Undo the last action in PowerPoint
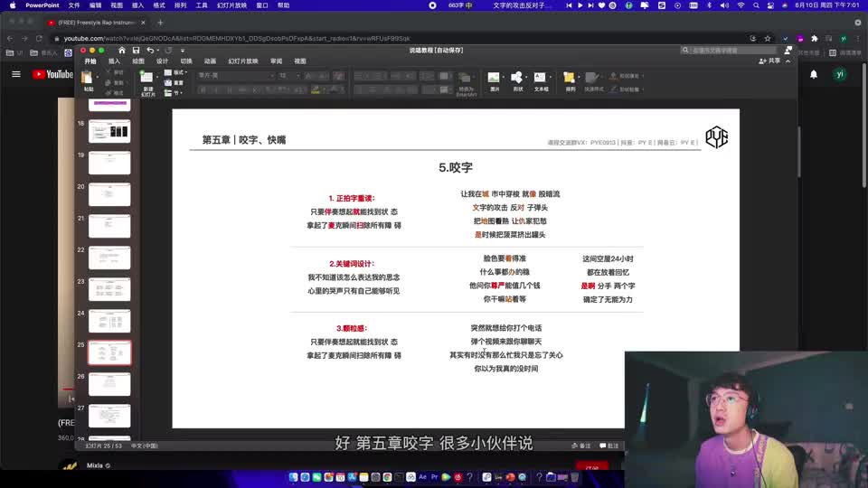868x488 pixels. tap(149, 51)
